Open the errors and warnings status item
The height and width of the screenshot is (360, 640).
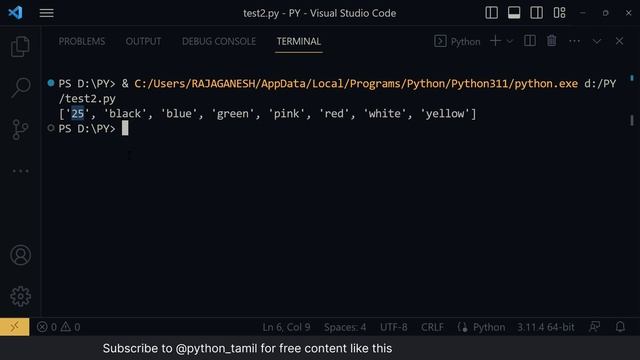pos(58,327)
